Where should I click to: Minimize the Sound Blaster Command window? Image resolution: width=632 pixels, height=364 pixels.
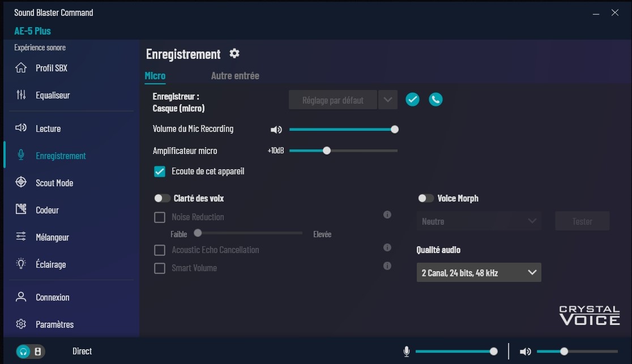click(x=596, y=13)
